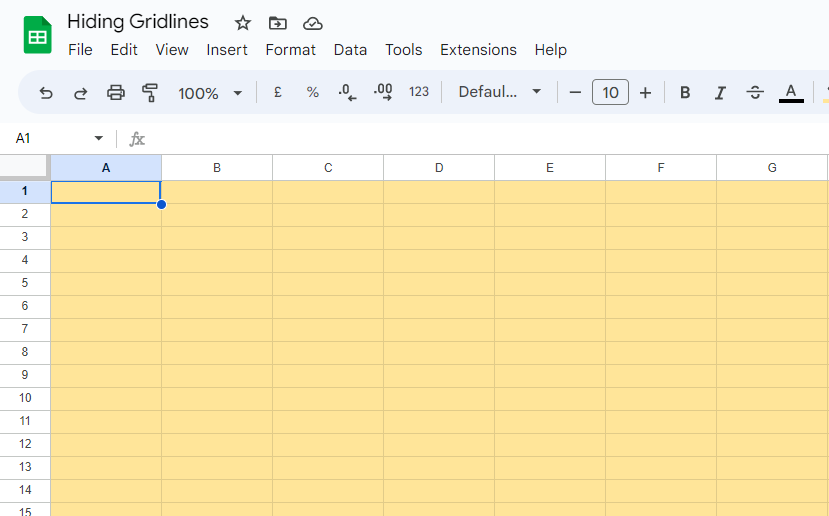This screenshot has width=829, height=516.
Task: Click the Format as percent button
Action: (x=312, y=93)
